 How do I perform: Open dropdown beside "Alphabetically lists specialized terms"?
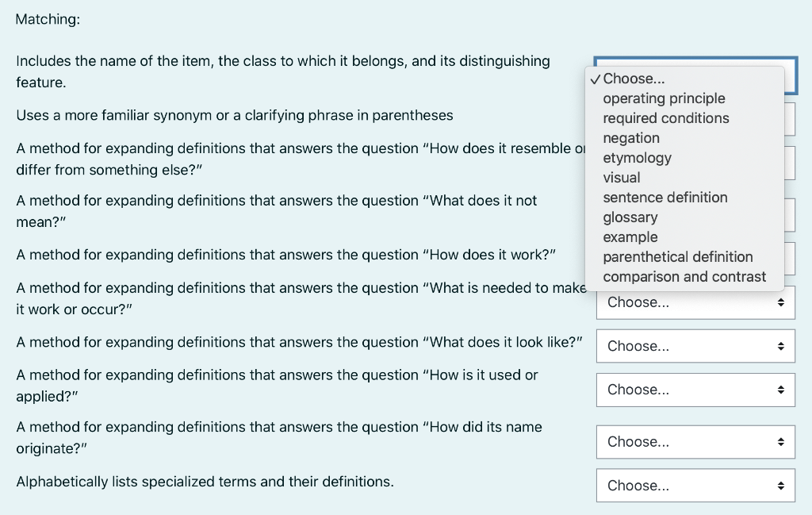click(x=695, y=485)
